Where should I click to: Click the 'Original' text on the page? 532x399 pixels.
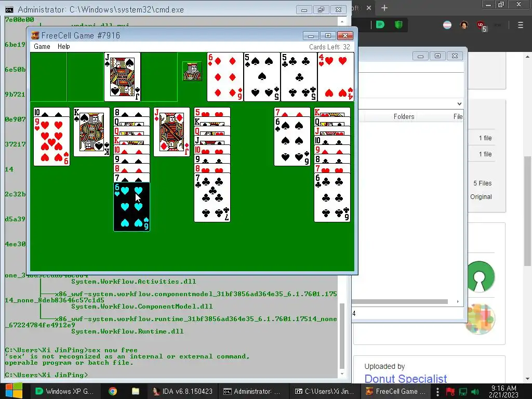pyautogui.click(x=481, y=197)
